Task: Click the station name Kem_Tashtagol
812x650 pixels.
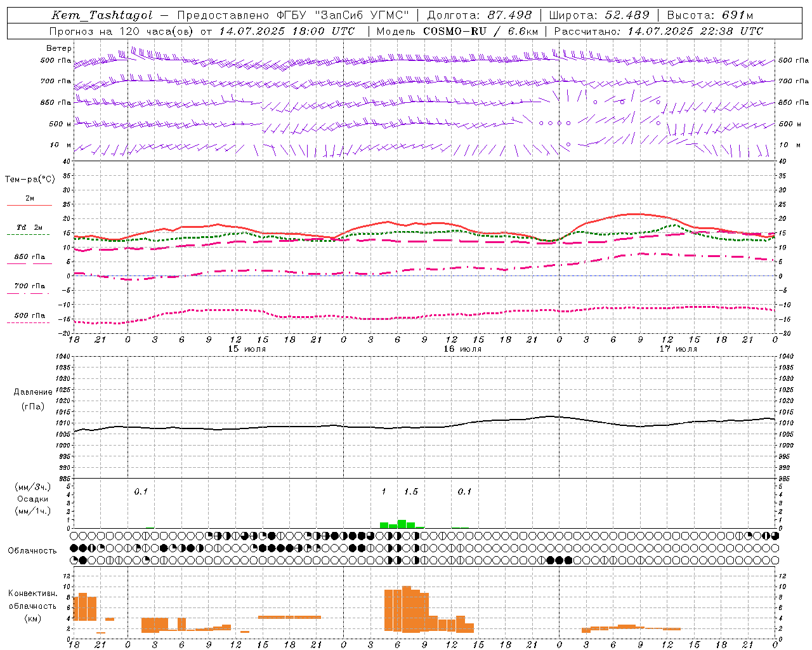Action: [x=102, y=15]
